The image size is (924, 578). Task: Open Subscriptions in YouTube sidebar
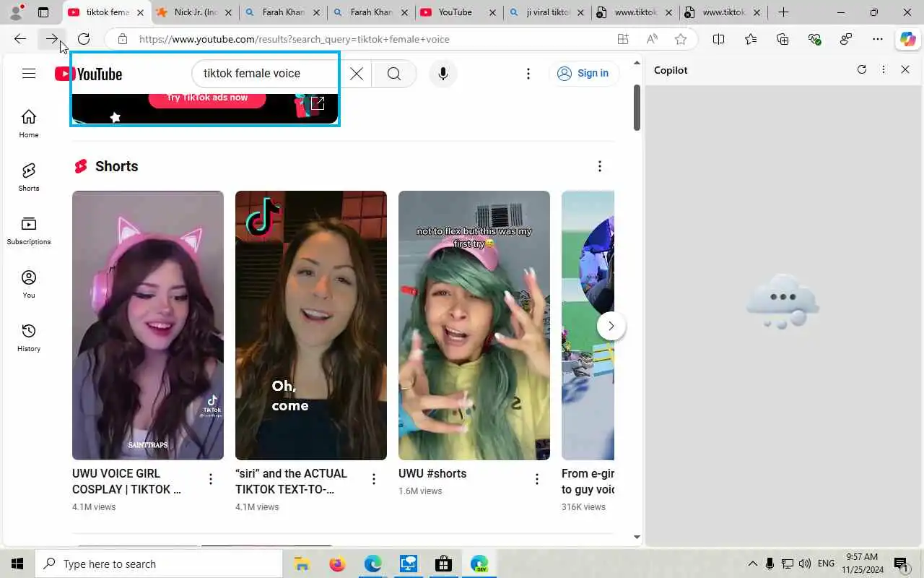[x=29, y=230]
